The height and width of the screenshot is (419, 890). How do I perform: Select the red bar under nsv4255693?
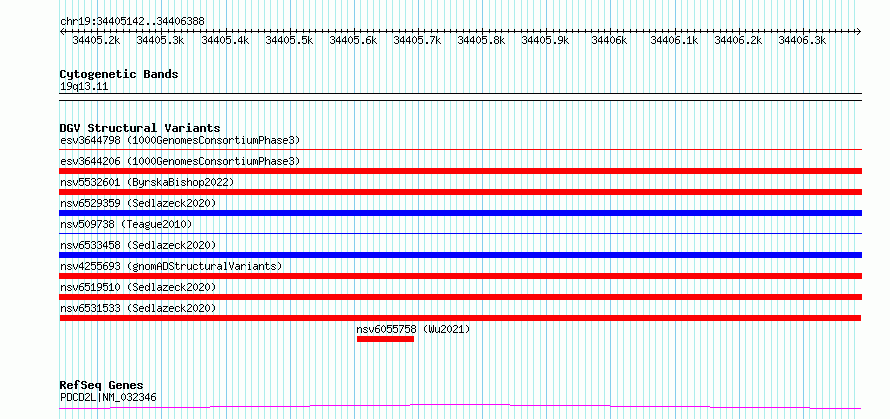pyautogui.click(x=461, y=276)
